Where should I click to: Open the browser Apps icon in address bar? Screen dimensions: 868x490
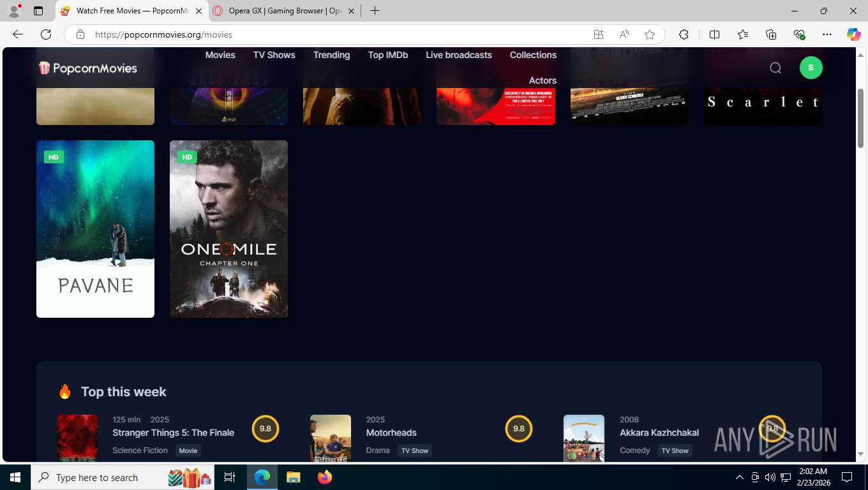coord(598,34)
